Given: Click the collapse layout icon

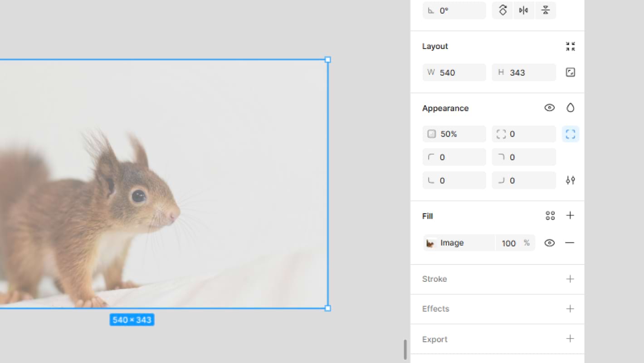Looking at the screenshot, I should (x=570, y=46).
